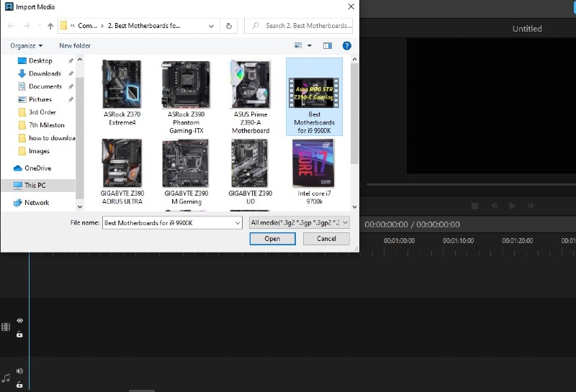
Task: Select Desktop in navigation pane
Action: [x=40, y=60]
